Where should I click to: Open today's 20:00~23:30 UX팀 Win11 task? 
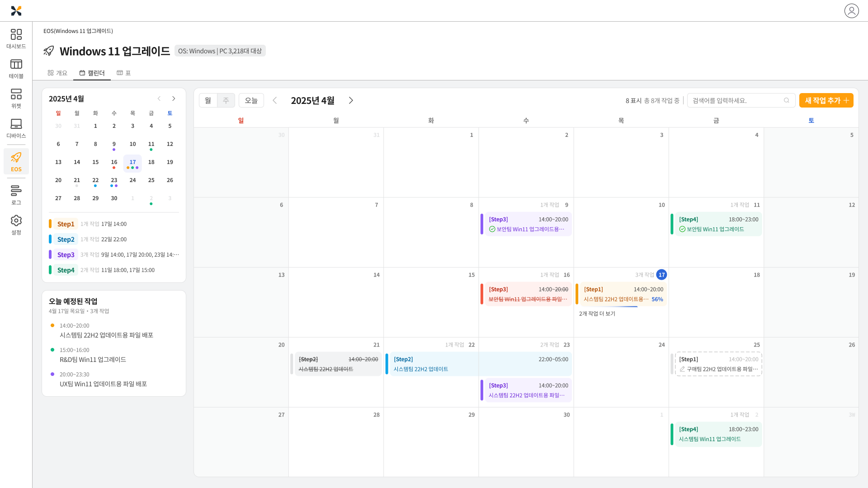tap(104, 380)
